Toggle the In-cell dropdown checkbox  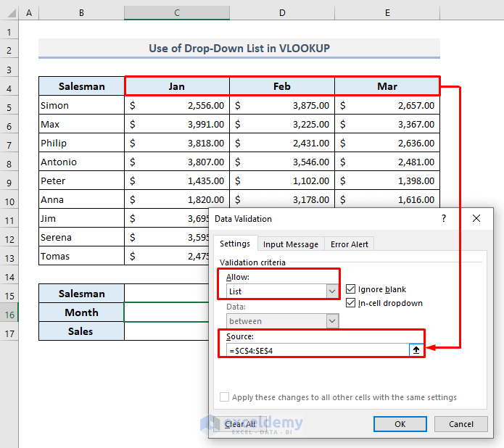pyautogui.click(x=350, y=303)
